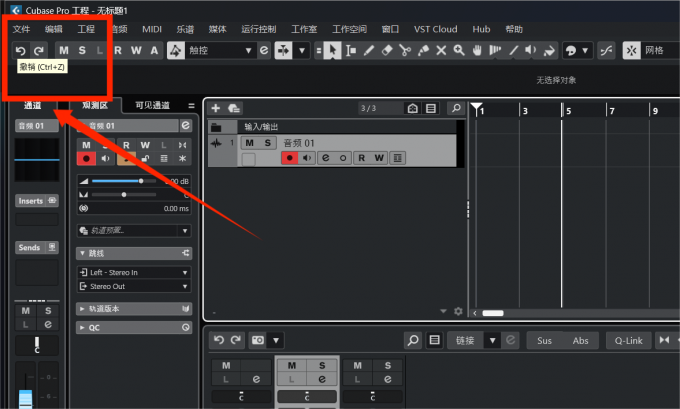
Task: Toggle record enable on 音频 01 track
Action: click(x=290, y=158)
